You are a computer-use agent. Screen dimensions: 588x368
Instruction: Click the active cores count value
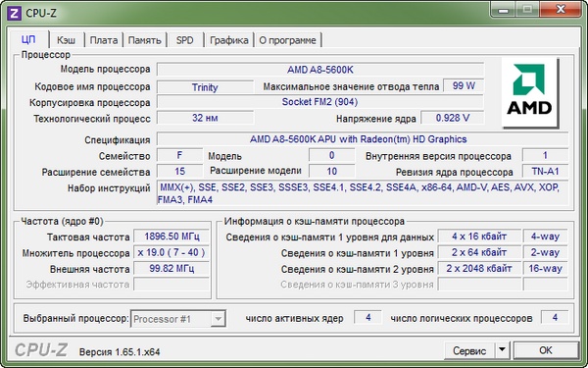click(367, 318)
